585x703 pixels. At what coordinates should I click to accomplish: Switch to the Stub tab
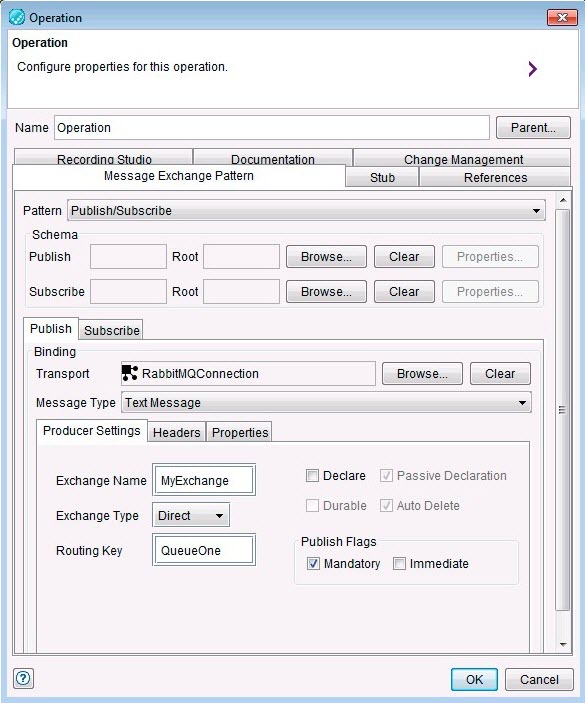pyautogui.click(x=382, y=178)
